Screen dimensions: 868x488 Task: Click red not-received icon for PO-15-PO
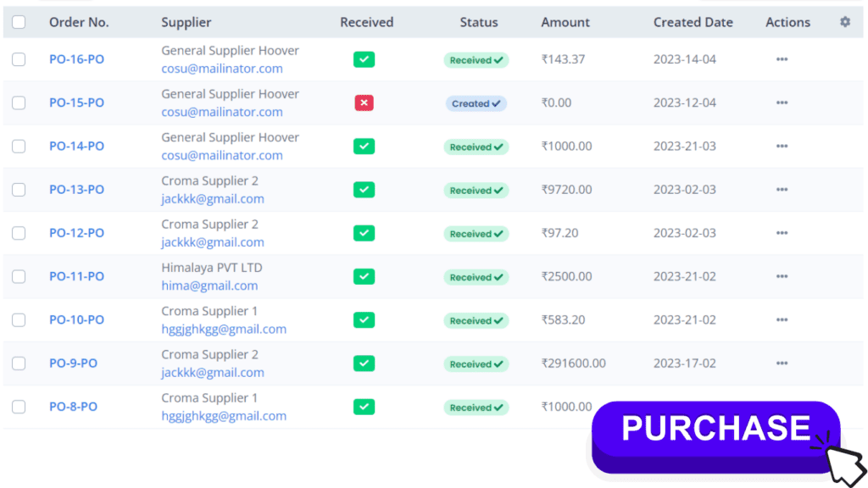click(364, 103)
